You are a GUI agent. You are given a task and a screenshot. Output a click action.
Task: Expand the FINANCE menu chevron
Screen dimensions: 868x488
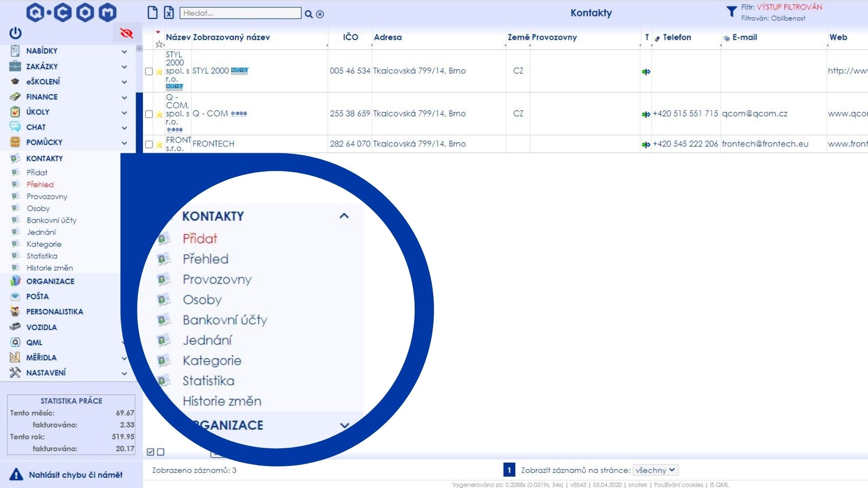point(124,98)
